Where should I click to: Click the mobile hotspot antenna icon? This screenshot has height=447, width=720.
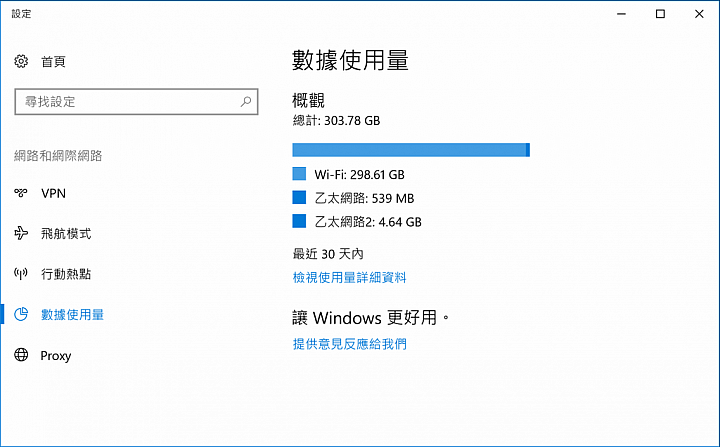(x=21, y=274)
